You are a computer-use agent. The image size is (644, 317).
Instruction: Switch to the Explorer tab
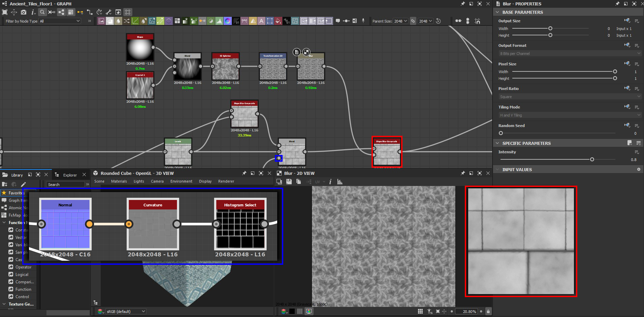[x=70, y=175]
